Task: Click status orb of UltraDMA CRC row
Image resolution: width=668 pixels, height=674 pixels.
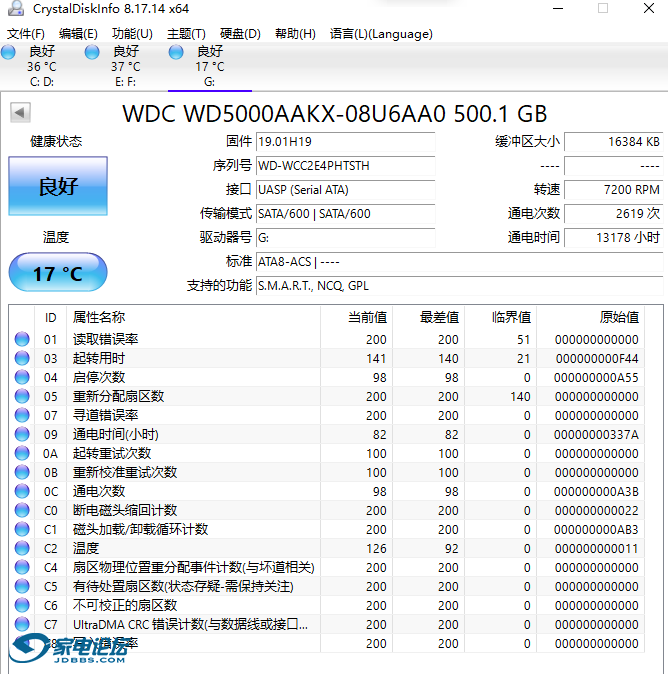Action: coord(22,624)
